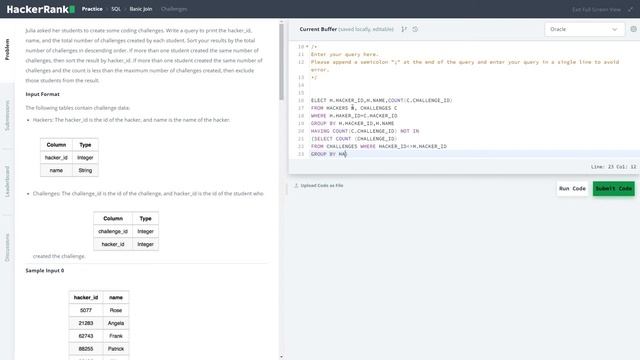Open the SQL breadcrumb link
Image resolution: width=640 pixels, height=360 pixels.
(x=116, y=9)
